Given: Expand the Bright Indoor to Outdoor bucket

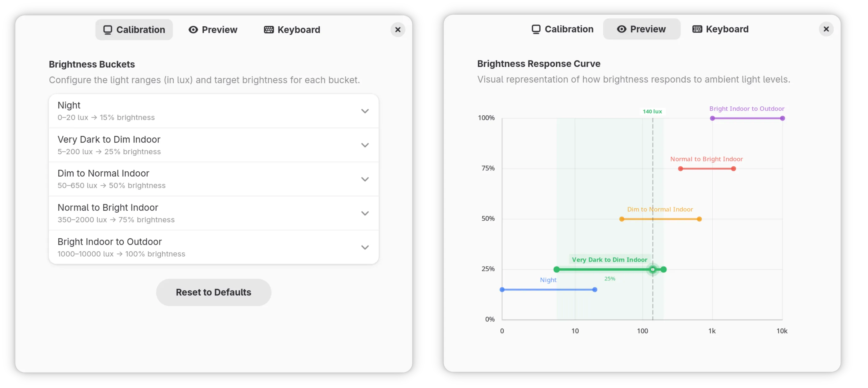Looking at the screenshot, I should 365,247.
